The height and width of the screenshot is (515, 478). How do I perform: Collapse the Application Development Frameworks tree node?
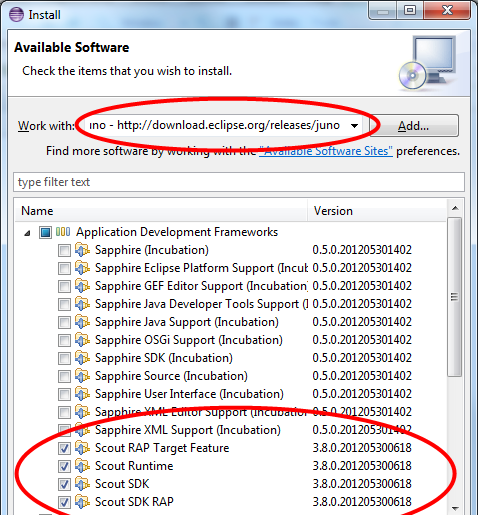28,233
